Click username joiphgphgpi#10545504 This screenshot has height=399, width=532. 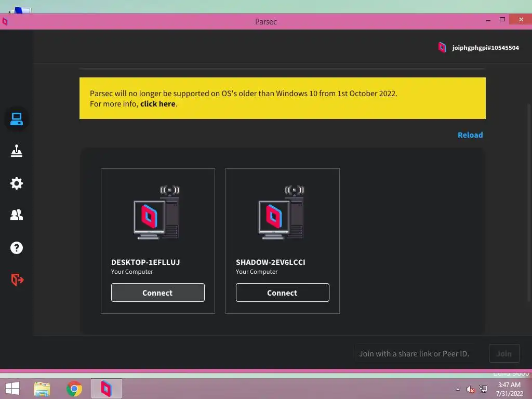click(486, 48)
